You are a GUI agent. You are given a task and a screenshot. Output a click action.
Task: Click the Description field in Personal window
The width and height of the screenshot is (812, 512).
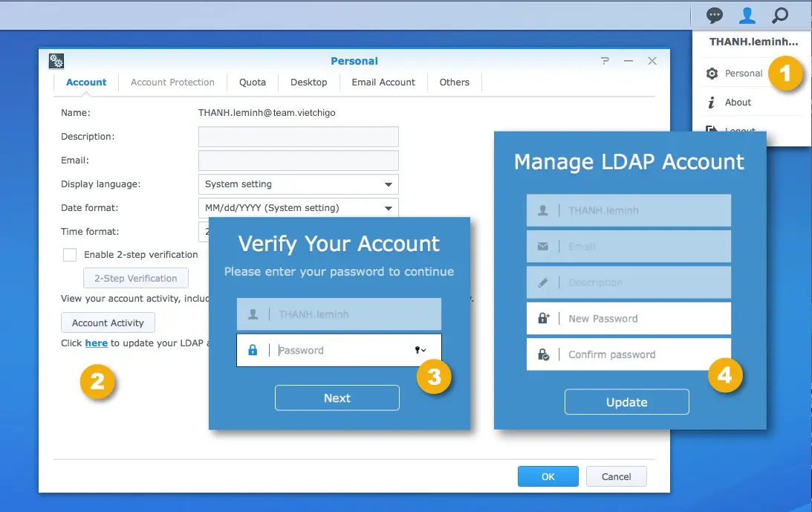299,137
